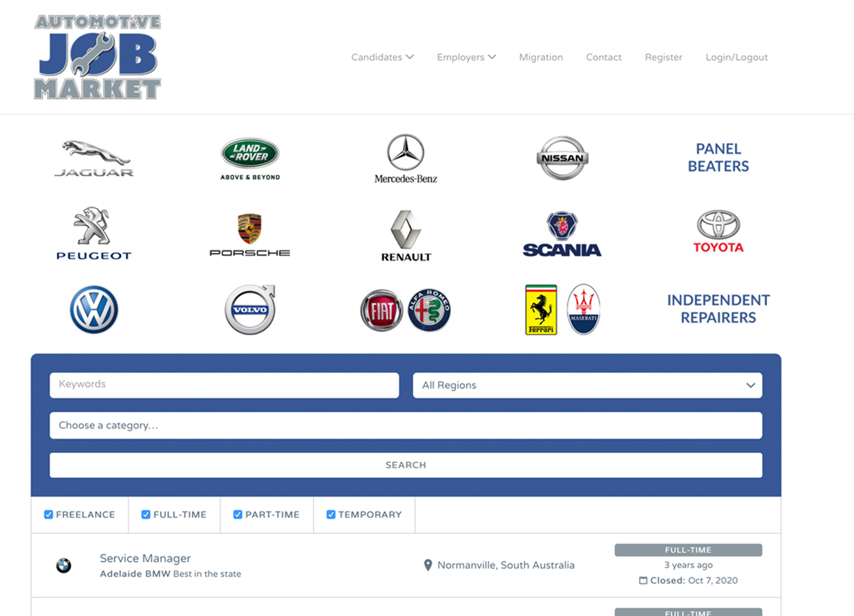The width and height of the screenshot is (854, 616).
Task: Open the Contact menu item
Action: click(x=603, y=57)
